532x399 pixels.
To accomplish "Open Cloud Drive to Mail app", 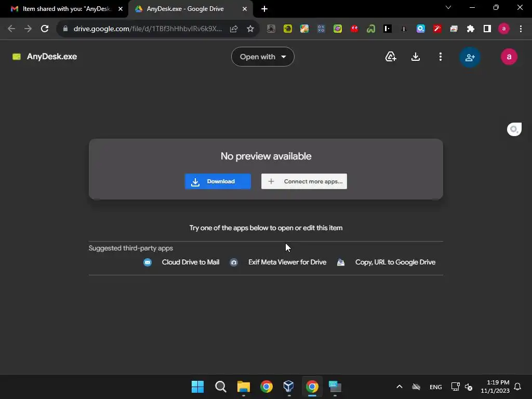I will (190, 262).
